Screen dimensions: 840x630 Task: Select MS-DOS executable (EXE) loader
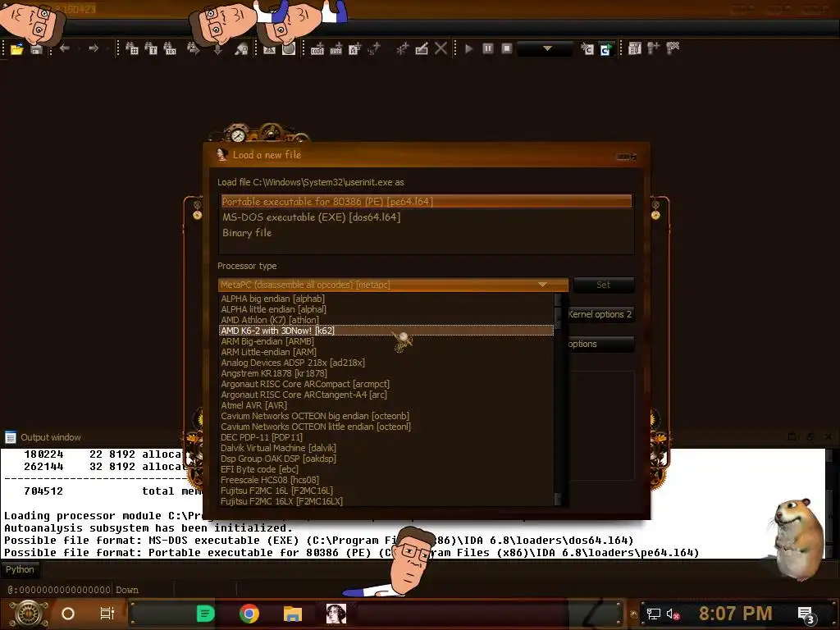click(x=426, y=217)
